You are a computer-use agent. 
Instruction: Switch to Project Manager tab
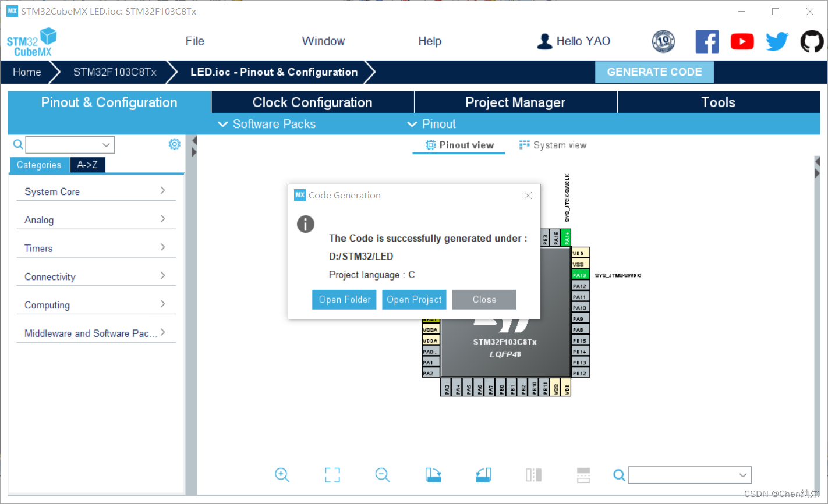pos(515,102)
